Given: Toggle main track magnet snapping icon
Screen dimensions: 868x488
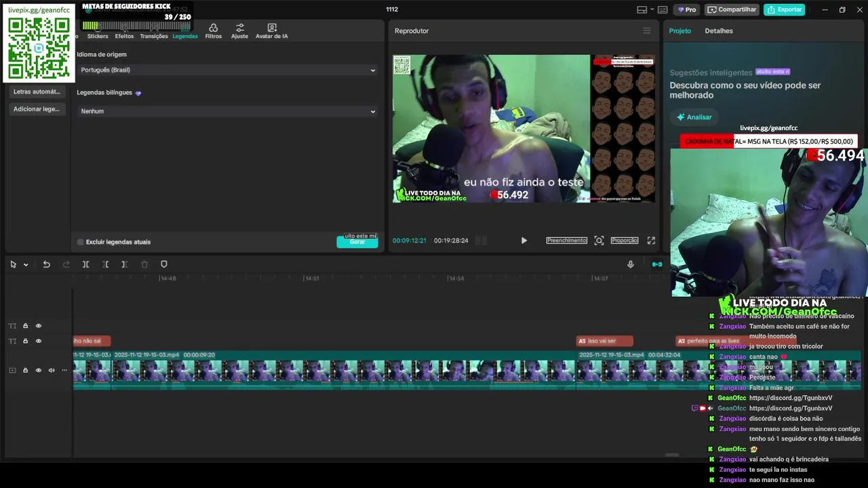Looking at the screenshot, I should (656, 264).
